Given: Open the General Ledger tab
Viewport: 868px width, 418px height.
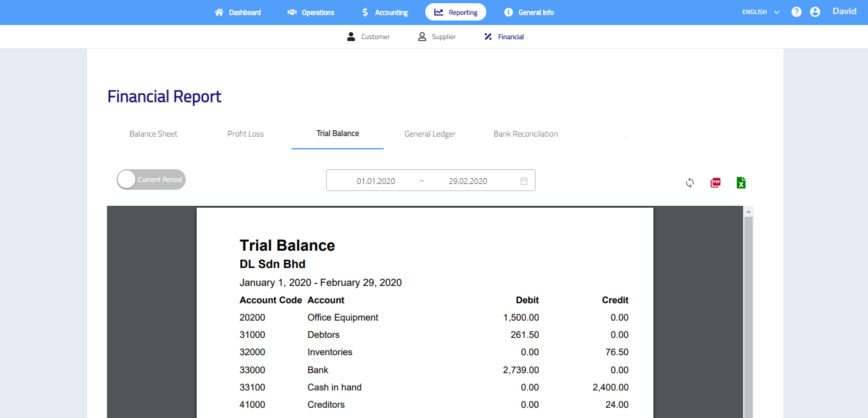Looking at the screenshot, I should tap(430, 134).
